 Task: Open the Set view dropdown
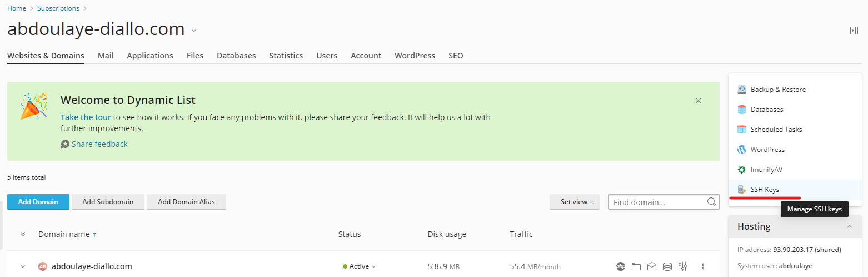(x=574, y=202)
